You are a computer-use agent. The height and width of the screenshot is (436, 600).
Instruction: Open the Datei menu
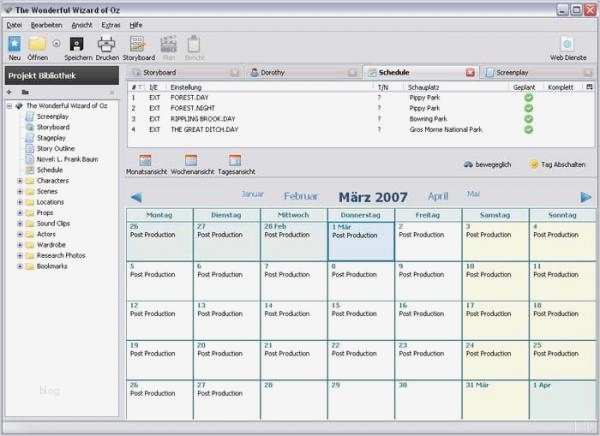[15, 25]
